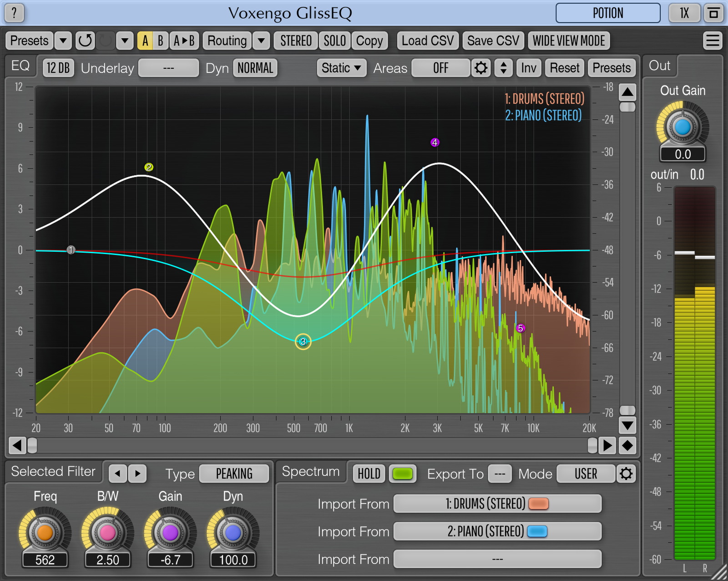
Task: Click the Load CSV button
Action: 427,41
